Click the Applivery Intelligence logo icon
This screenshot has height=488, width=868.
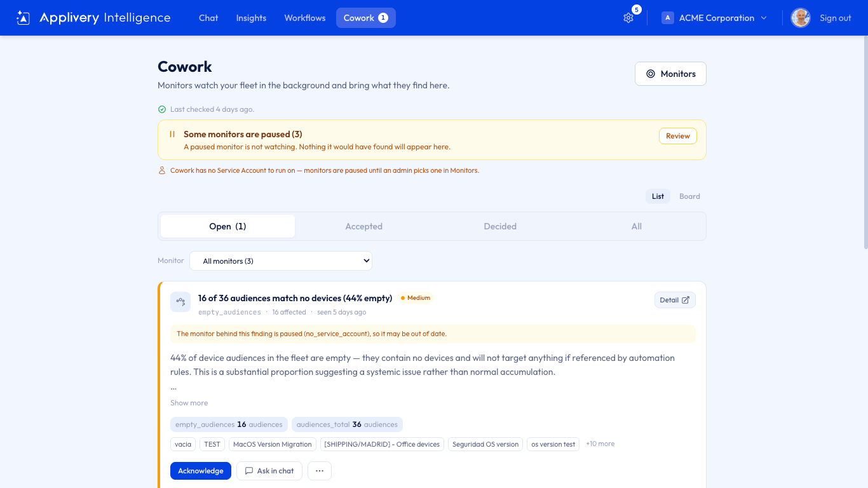(23, 18)
